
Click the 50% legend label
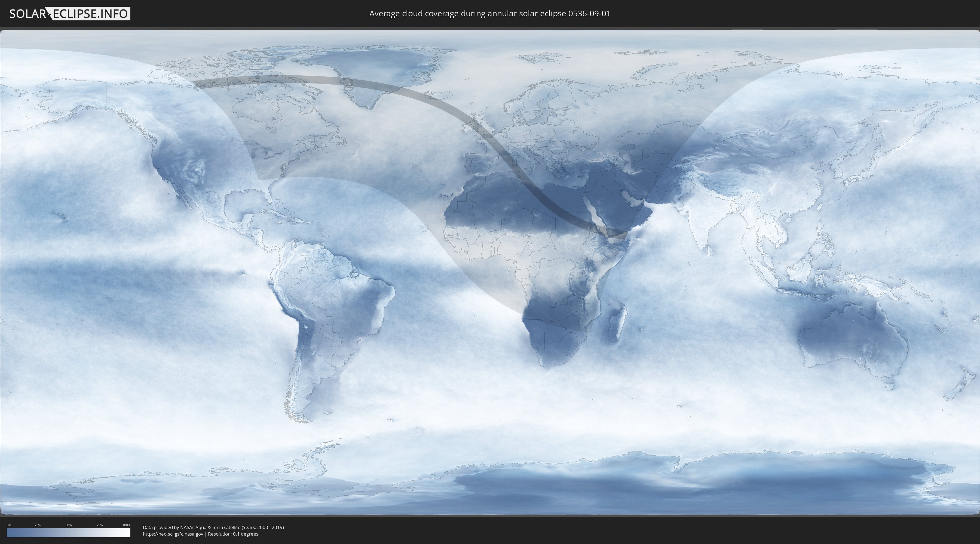[x=69, y=525]
